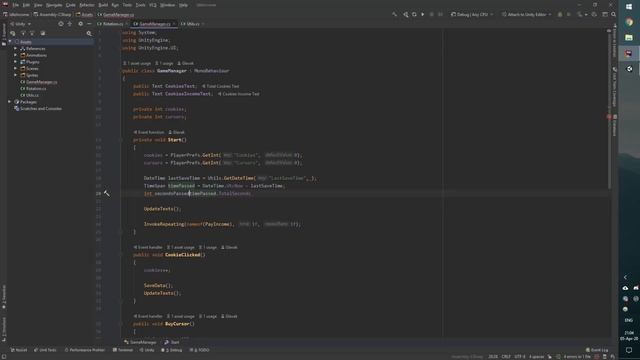Click the Start method breadcrumb below editor
The image size is (640, 360).
pyautogui.click(x=172, y=342)
